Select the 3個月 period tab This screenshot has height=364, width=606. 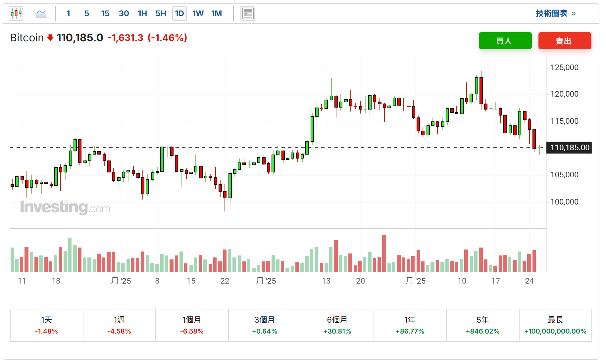(x=265, y=325)
